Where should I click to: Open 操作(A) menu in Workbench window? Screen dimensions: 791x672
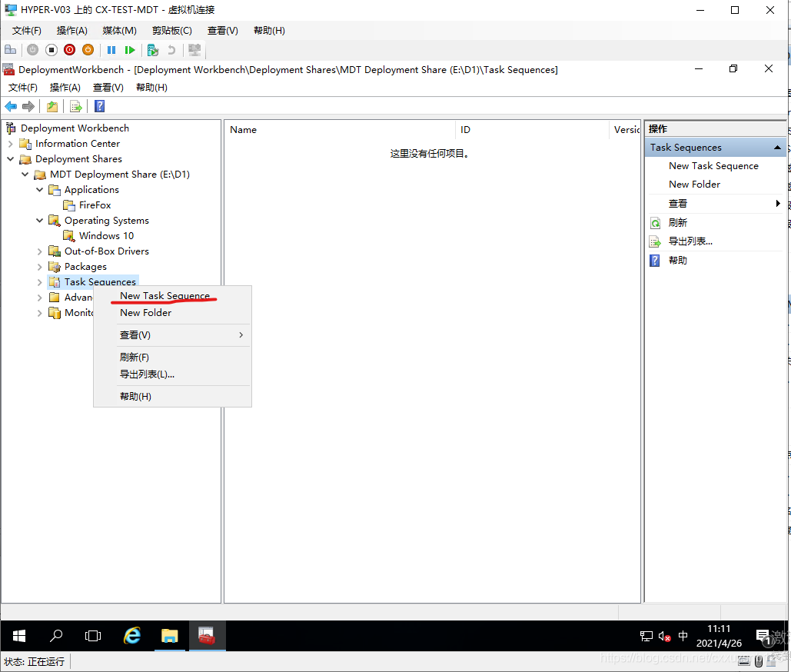point(65,88)
